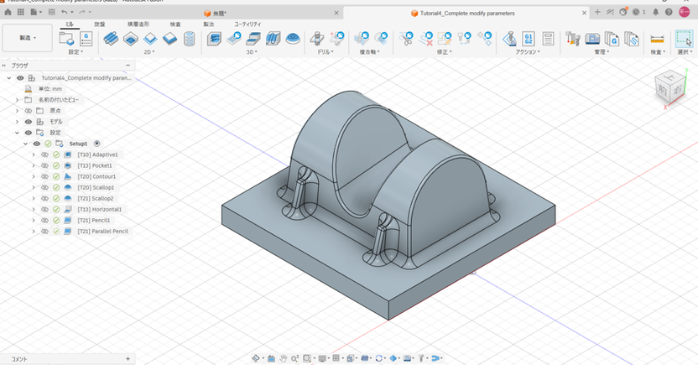Screen dimensions: 698x365
Task: Select the 単位: mm units row
Action: click(x=50, y=89)
